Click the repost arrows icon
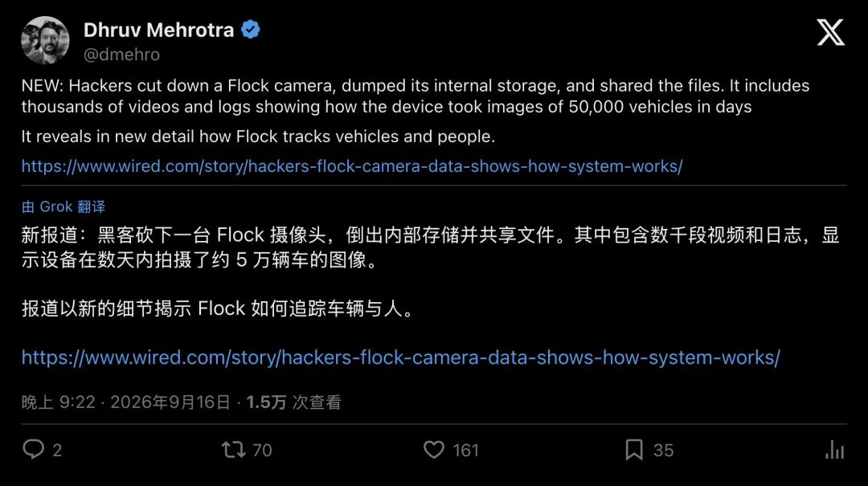868x486 pixels. point(234,450)
